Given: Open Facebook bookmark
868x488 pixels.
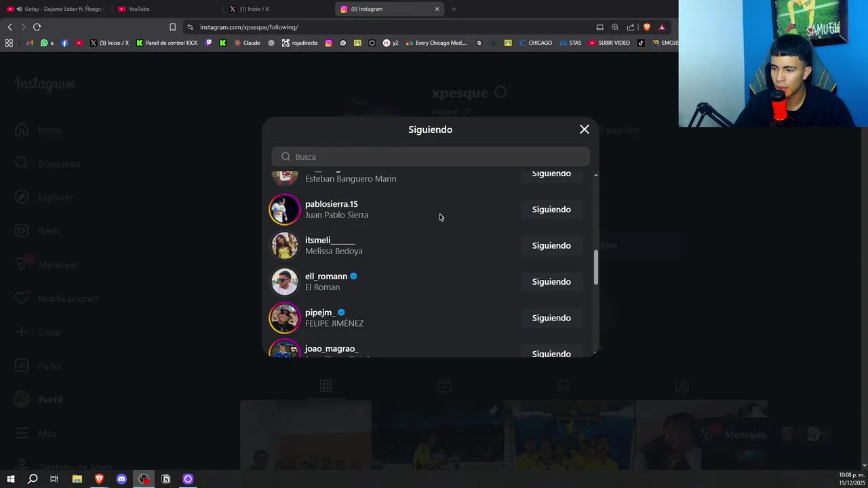Looking at the screenshot, I should point(64,43).
